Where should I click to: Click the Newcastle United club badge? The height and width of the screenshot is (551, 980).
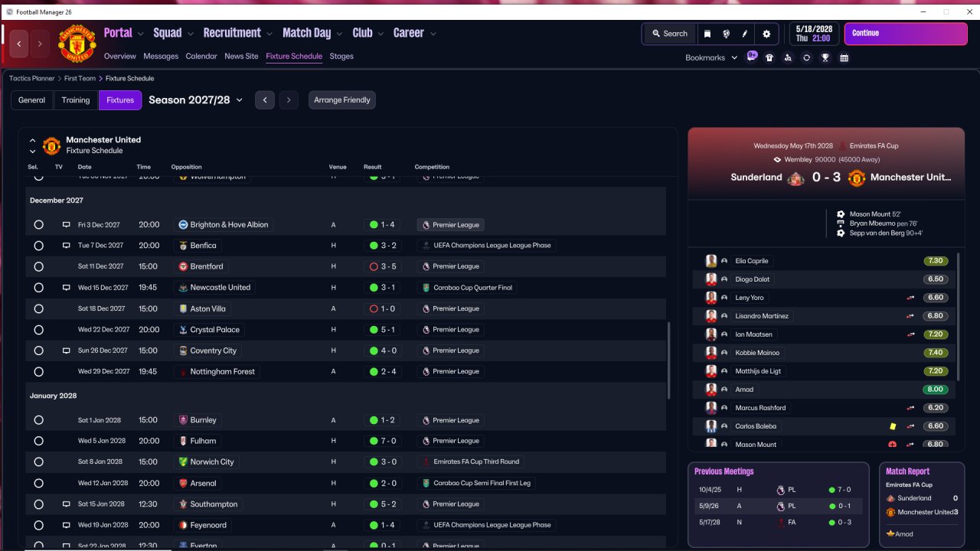183,288
